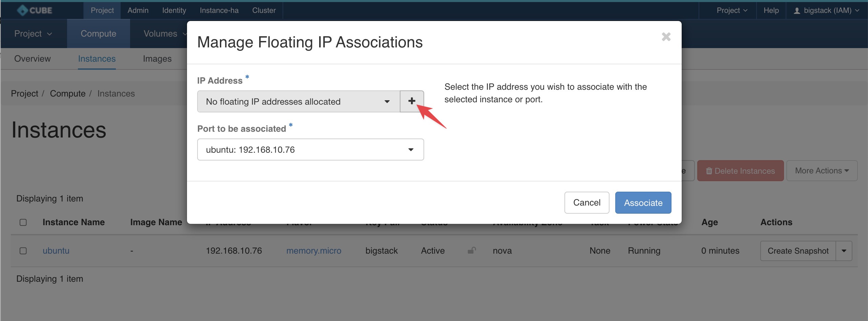This screenshot has height=321, width=868.
Task: Open the bigstack (IAM) user menu
Action: click(826, 10)
